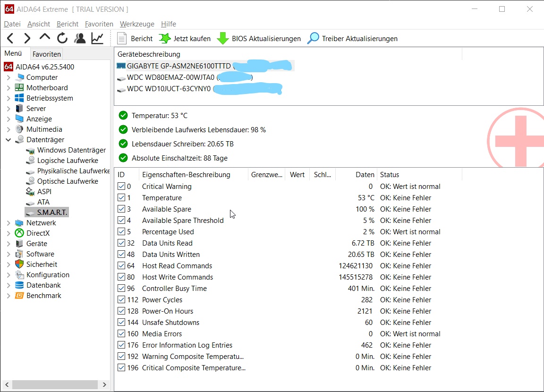
Task: Click the Benchmark orange icon
Action: click(19, 296)
